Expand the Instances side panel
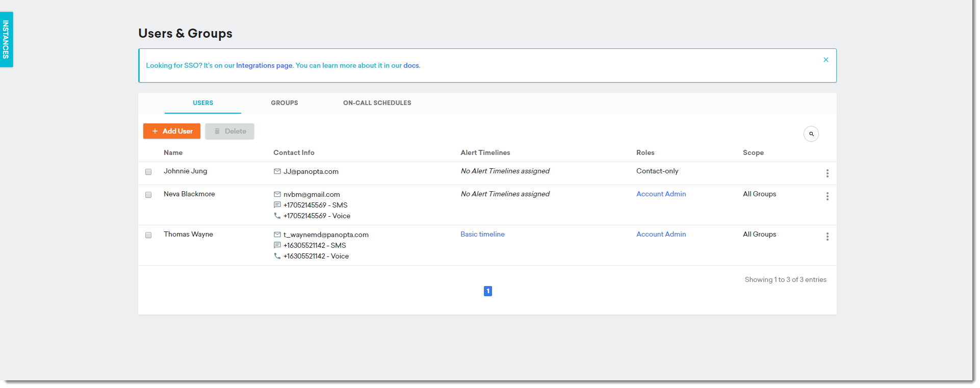 click(6, 39)
